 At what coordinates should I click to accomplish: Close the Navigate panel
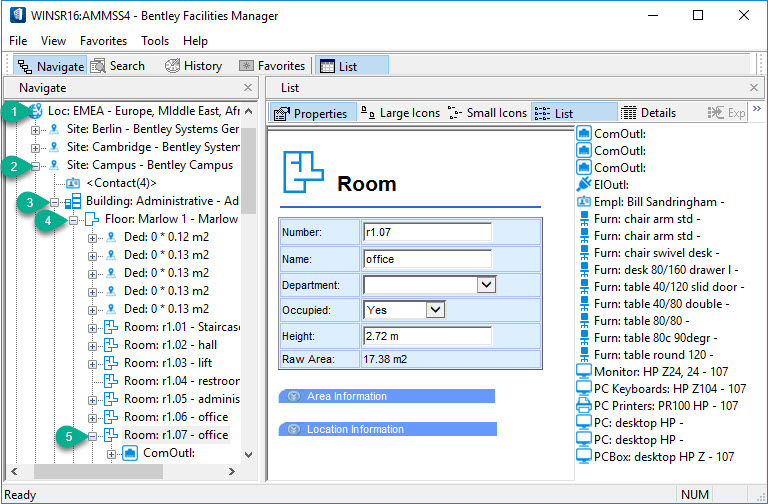(x=248, y=88)
